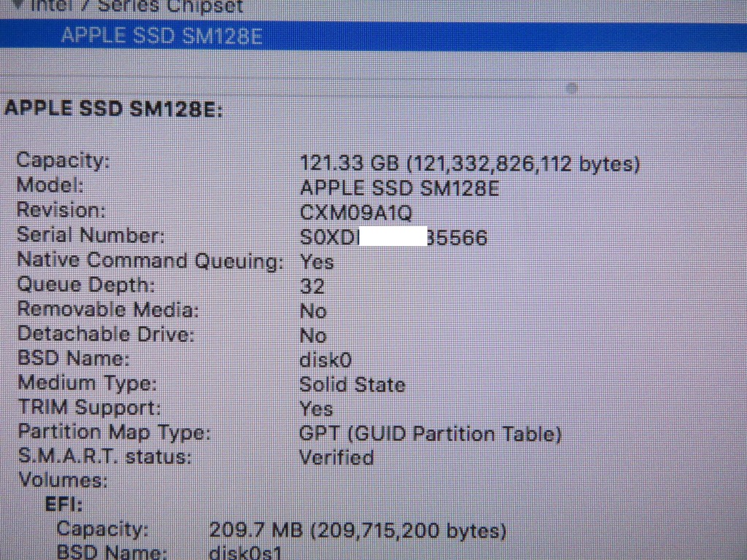Click the 'Queue Depth:' label
Screen dimensions: 747x560
coord(86,285)
